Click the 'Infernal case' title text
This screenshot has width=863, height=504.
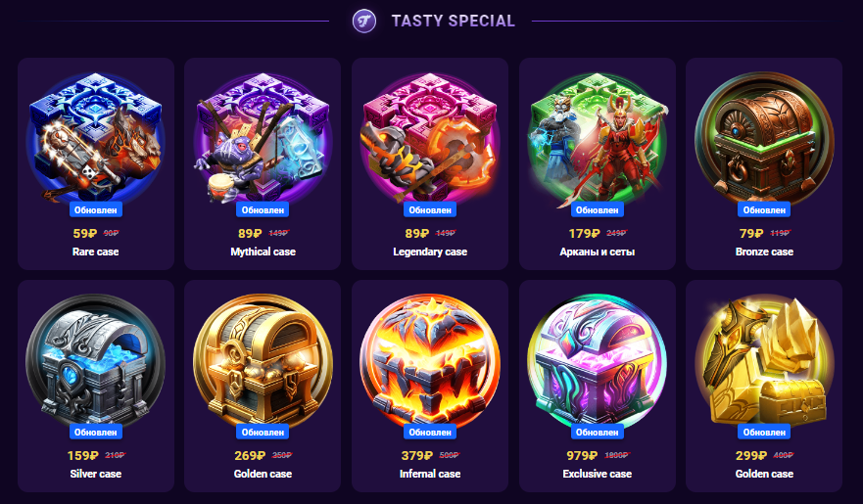point(430,474)
